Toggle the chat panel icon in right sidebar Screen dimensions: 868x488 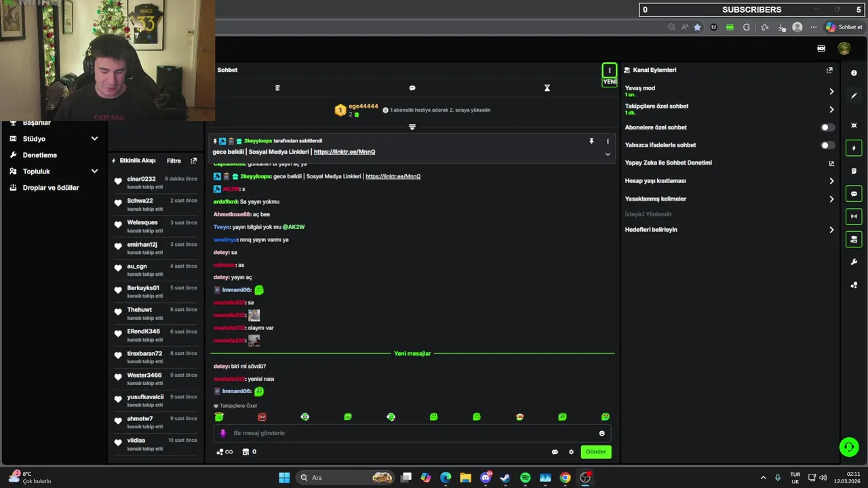854,194
